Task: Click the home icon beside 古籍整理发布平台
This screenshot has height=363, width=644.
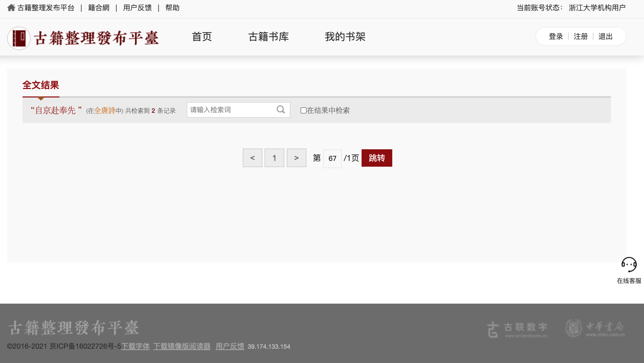Action: click(11, 7)
